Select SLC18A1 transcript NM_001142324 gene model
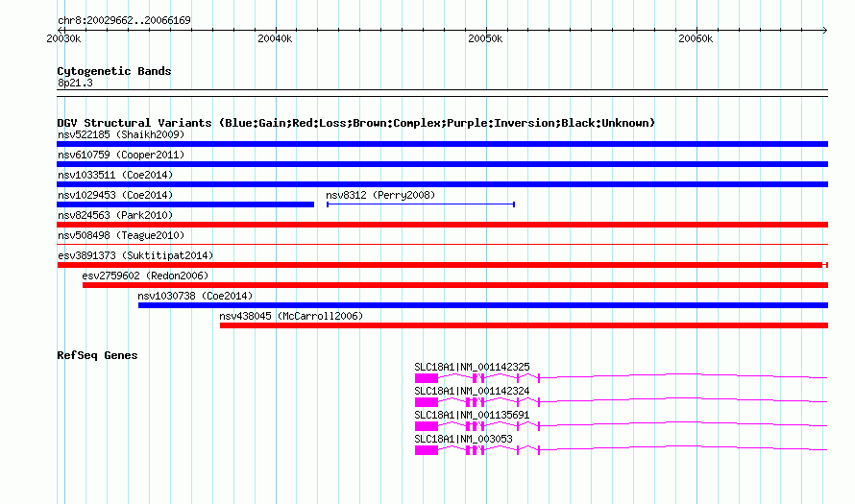855x504 pixels. coord(621,401)
